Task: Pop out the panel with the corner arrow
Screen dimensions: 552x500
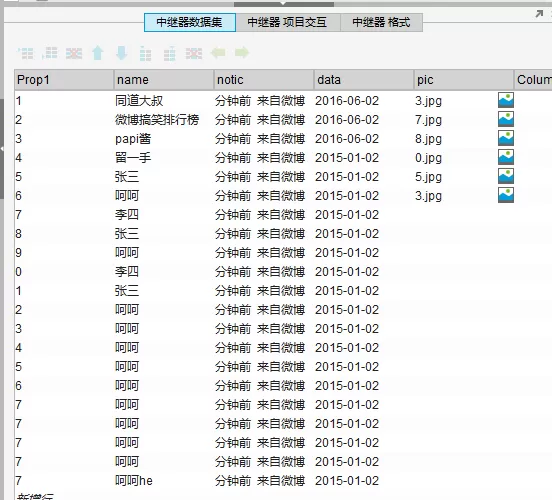Action: click(539, 14)
